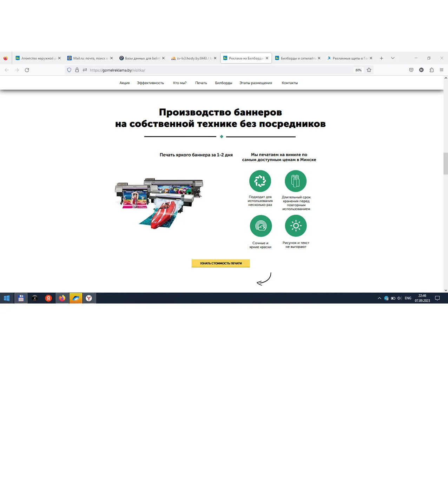448x500 pixels.
Task: Click the site padlock security icon
Action: tap(77, 70)
